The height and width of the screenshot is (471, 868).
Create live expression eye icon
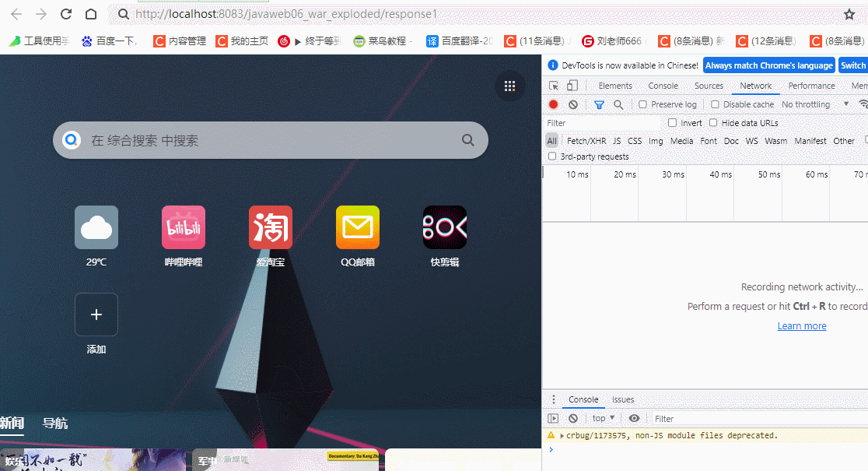(x=635, y=418)
